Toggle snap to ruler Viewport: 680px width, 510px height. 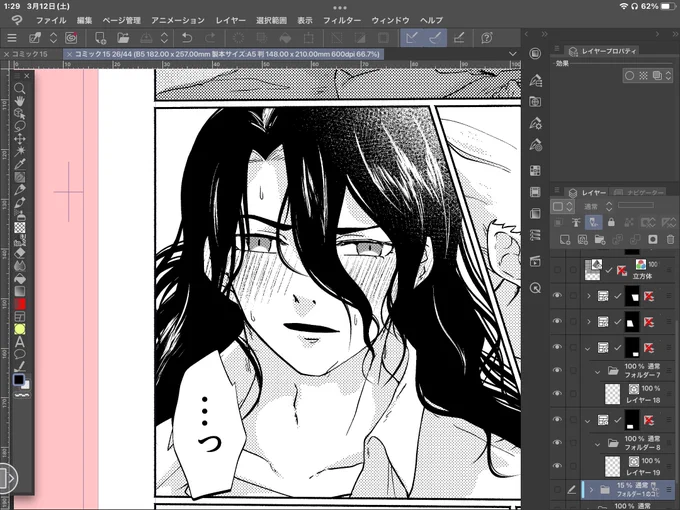(x=412, y=38)
